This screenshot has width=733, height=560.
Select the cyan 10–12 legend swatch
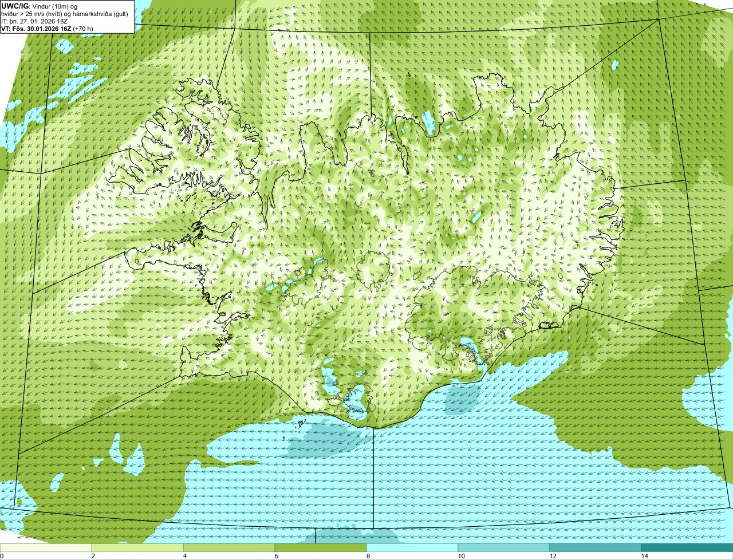coord(504,547)
